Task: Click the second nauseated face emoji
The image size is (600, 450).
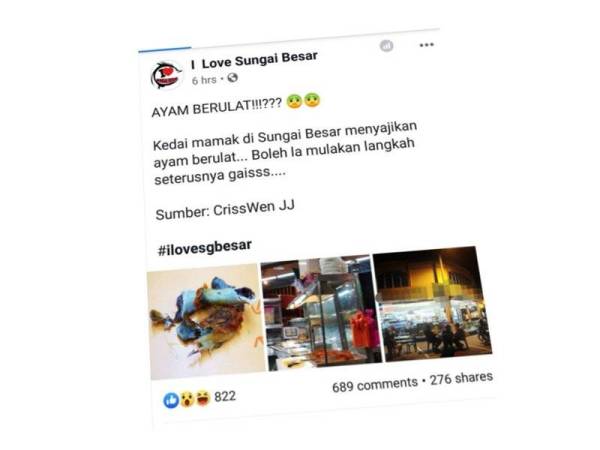Action: click(312, 100)
